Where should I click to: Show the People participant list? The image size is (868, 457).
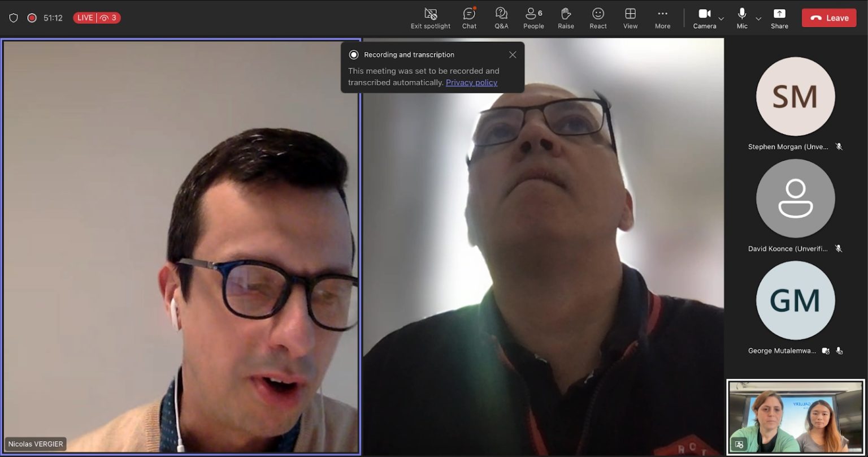point(533,18)
